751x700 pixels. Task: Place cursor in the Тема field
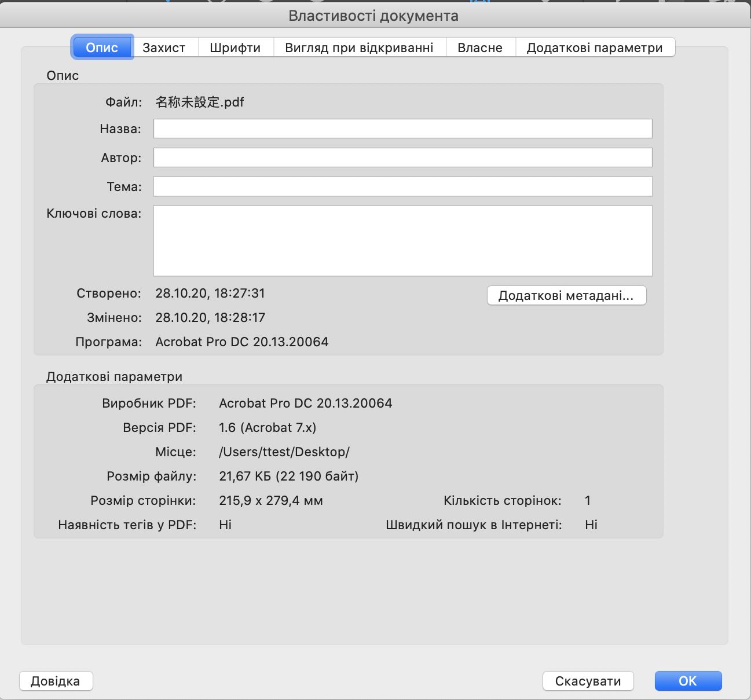tap(403, 186)
